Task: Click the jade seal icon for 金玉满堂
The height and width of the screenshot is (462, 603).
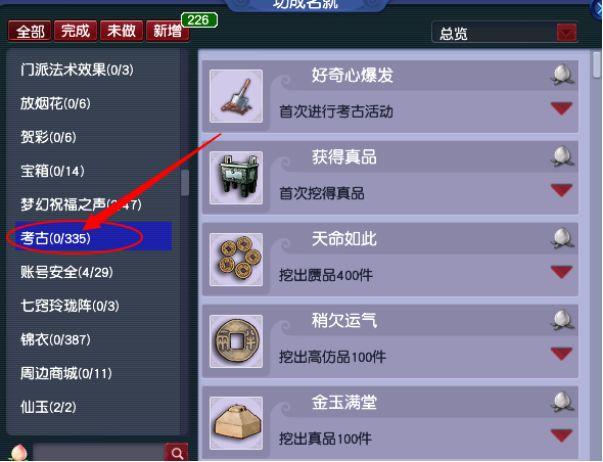Action: click(236, 424)
